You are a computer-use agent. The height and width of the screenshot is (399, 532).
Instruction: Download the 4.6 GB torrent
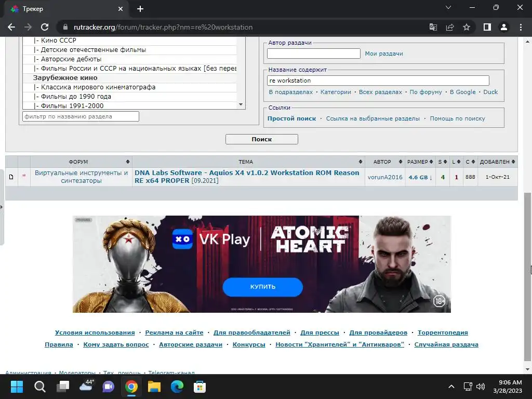click(420, 177)
